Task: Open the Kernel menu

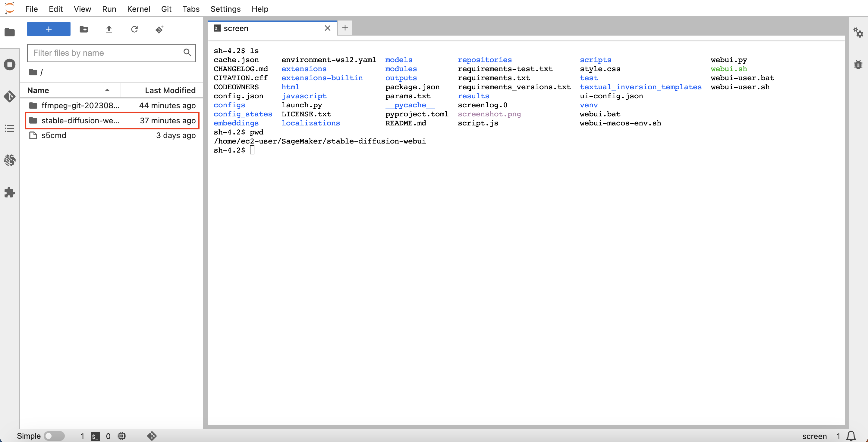Action: coord(139,9)
